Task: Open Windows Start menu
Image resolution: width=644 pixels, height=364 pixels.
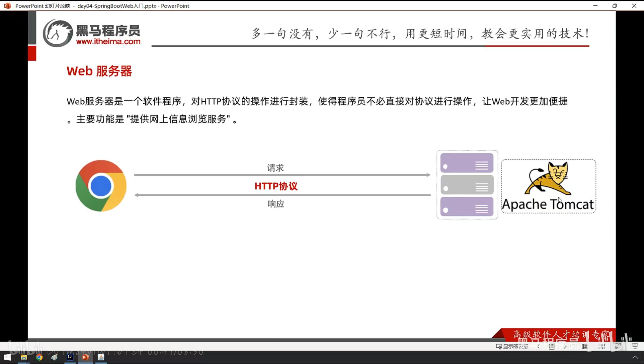Action: pos(7,357)
